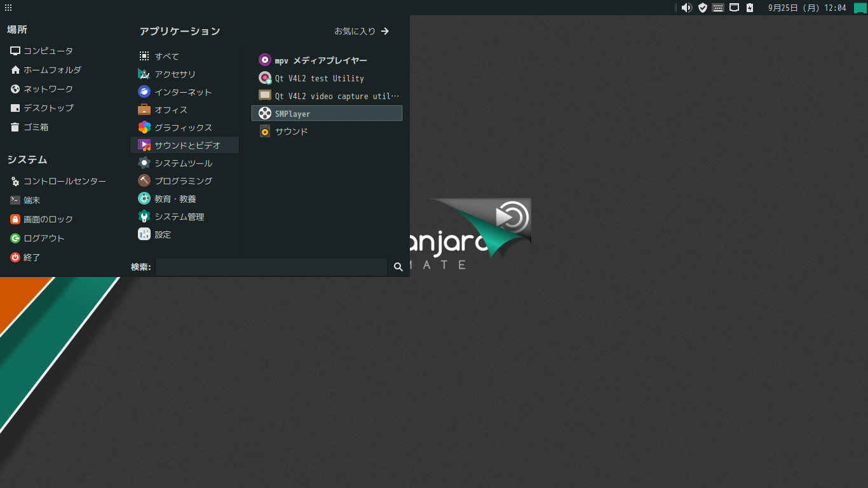The height and width of the screenshot is (488, 868).
Task: Open the clock 9月25日 12:04
Action: pyautogui.click(x=807, y=8)
